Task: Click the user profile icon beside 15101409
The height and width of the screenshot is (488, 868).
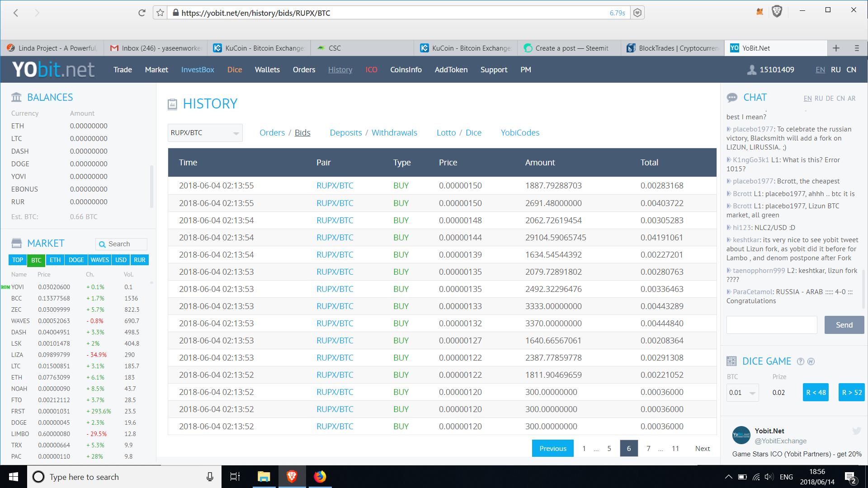Action: click(x=751, y=70)
